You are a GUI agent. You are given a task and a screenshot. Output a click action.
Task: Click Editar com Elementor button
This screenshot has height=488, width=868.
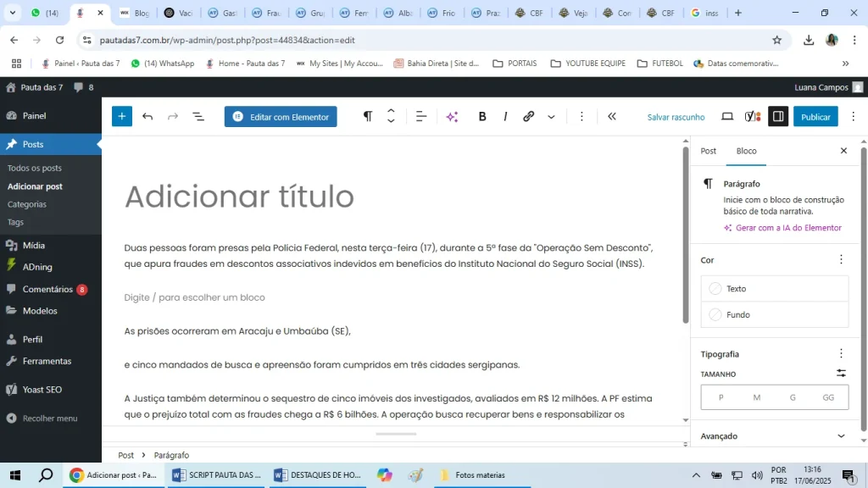281,117
